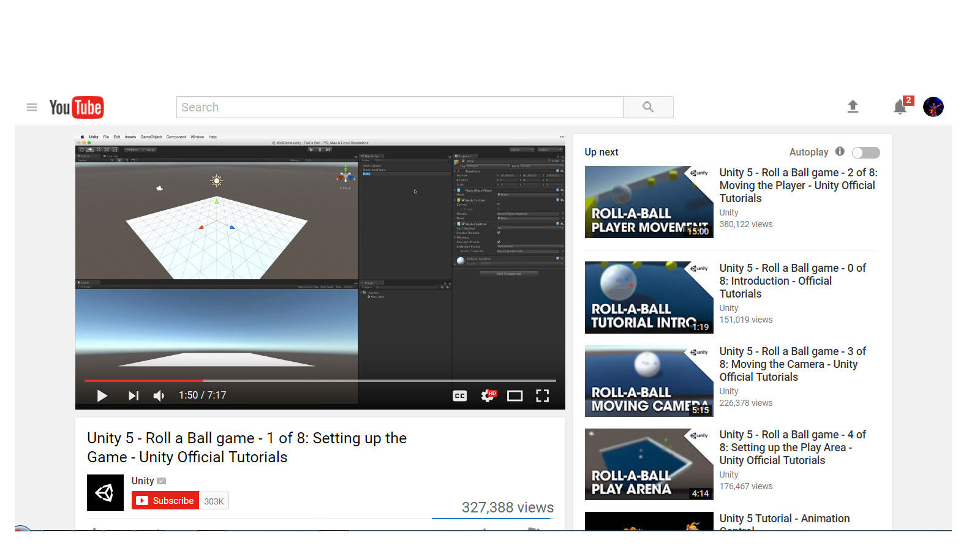Focus the YouTube search field

(400, 107)
